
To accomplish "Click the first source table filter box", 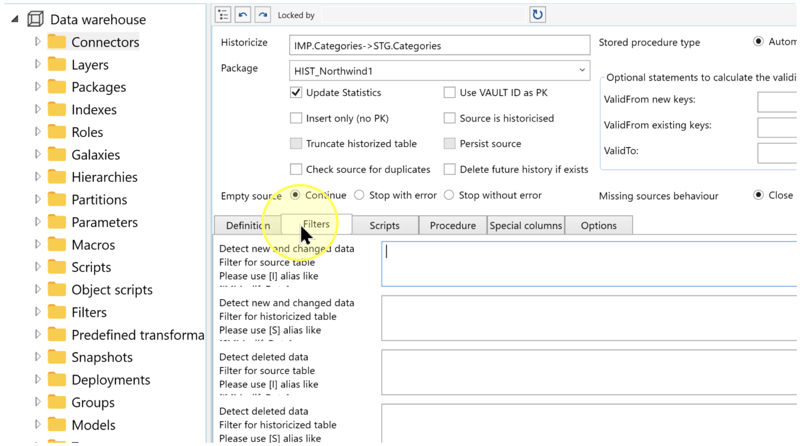I will point(589,264).
